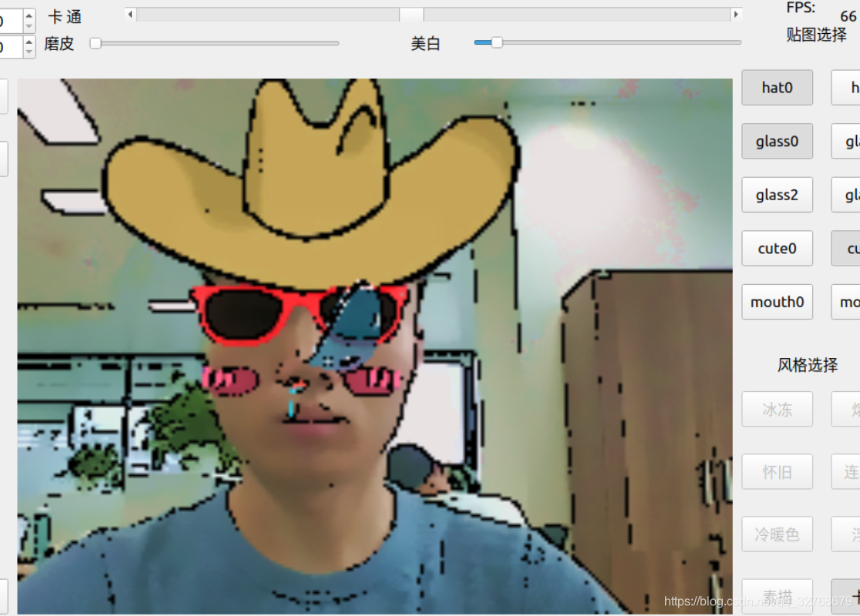
Task: Click the 素描 style button
Action: (777, 596)
